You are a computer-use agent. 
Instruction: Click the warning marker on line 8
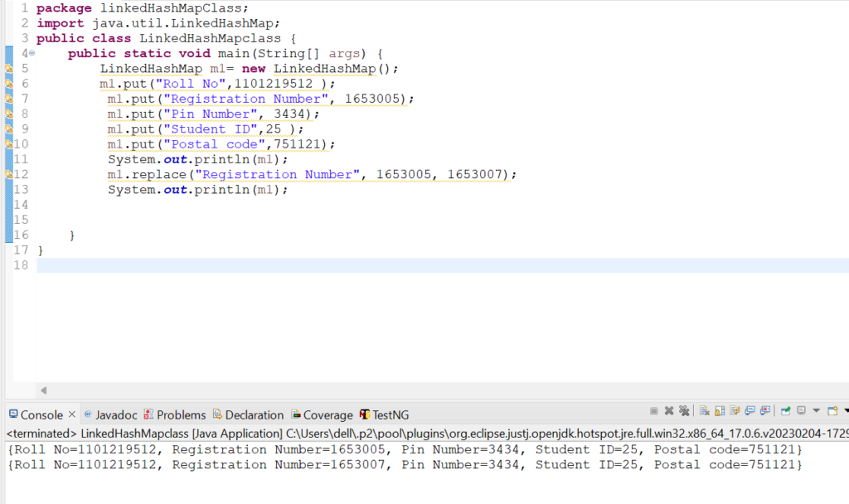8,114
